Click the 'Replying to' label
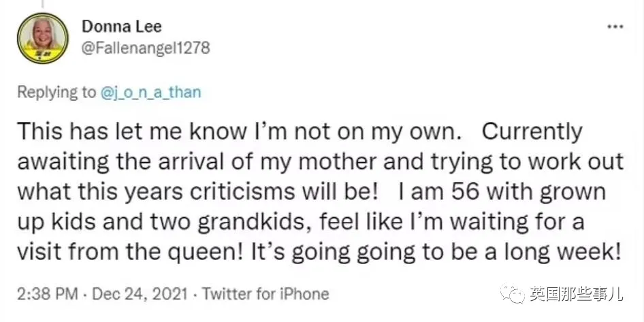 56,93
